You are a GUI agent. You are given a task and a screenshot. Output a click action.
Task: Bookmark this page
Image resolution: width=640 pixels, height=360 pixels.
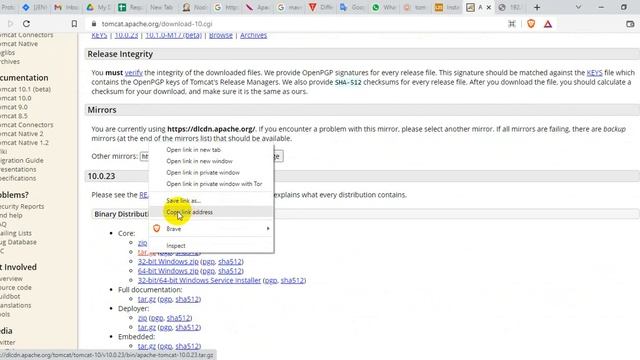[74, 24]
